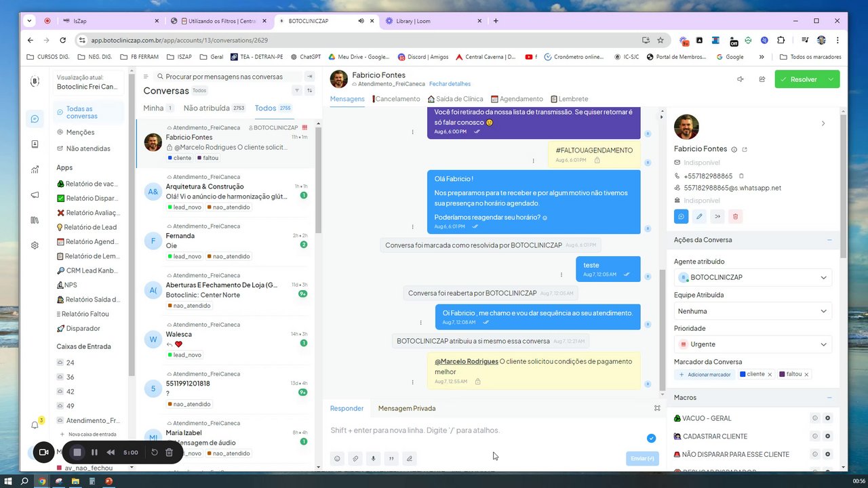Image resolution: width=868 pixels, height=488 pixels.
Task: Add message signature pen icon
Action: (410, 458)
